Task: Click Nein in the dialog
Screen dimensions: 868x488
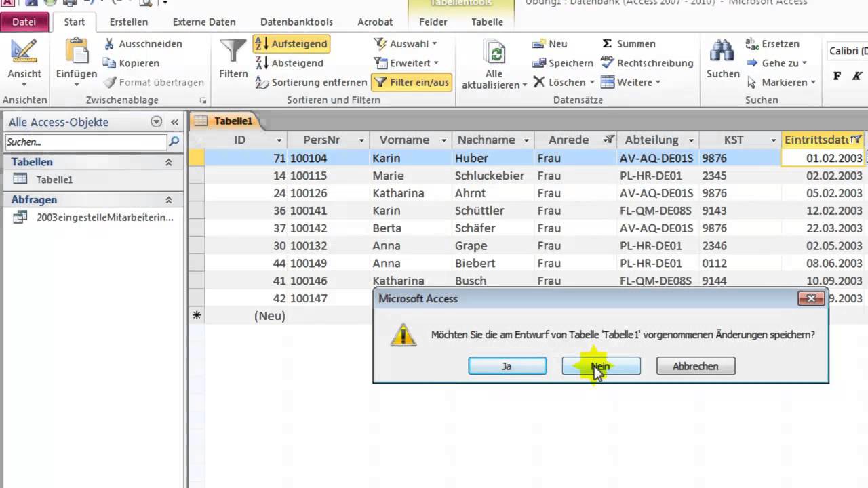Action: (x=601, y=366)
